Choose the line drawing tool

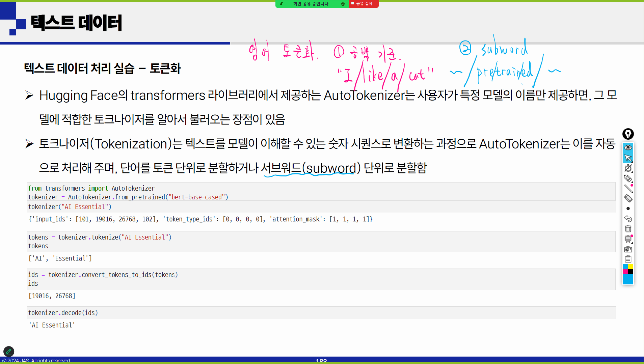pos(628,188)
